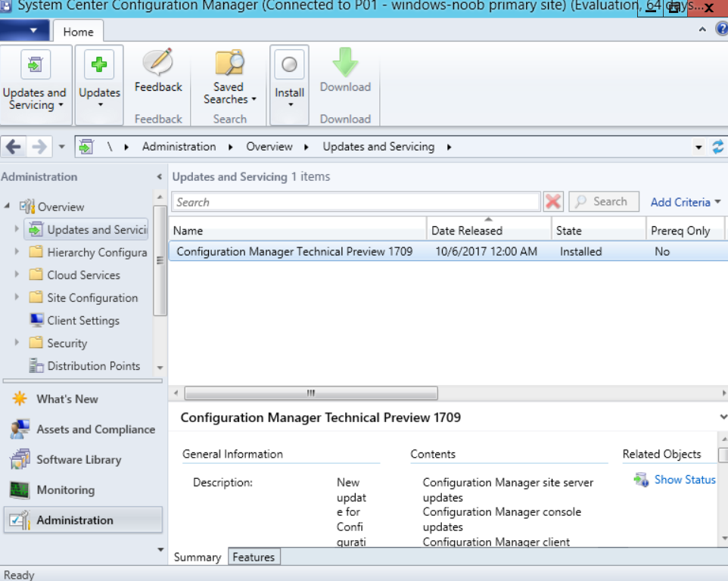Image resolution: width=728 pixels, height=581 pixels.
Task: Click the green plus Updates ribbon icon
Action: point(99,64)
